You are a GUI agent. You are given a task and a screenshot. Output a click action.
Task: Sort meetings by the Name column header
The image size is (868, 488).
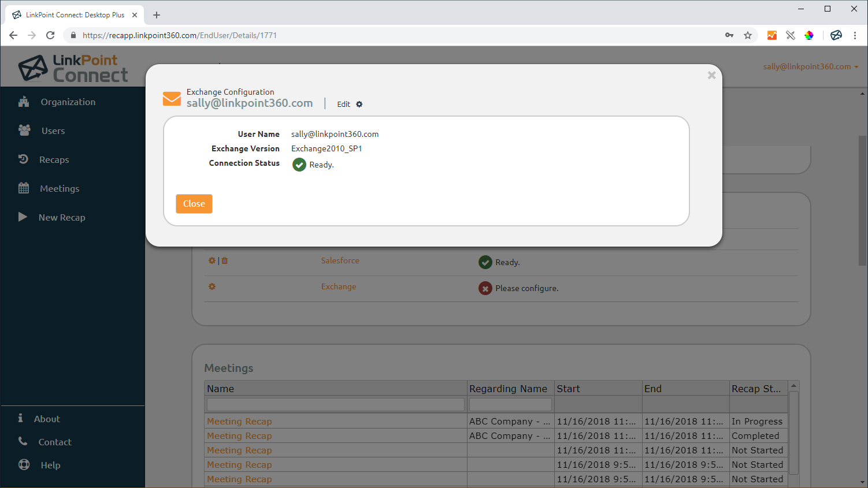(x=336, y=389)
